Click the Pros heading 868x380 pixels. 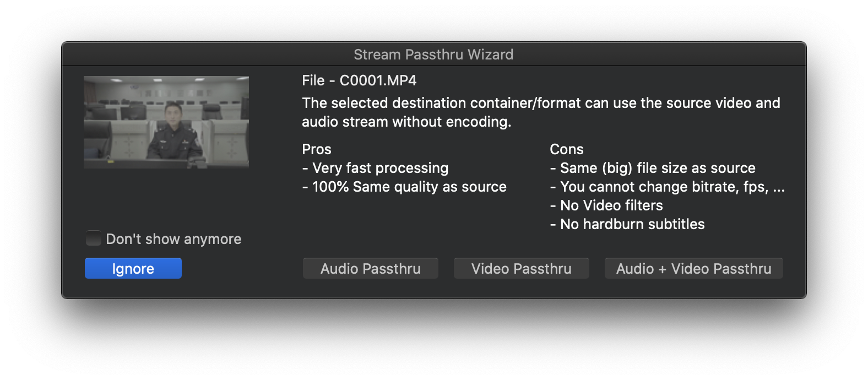[317, 149]
